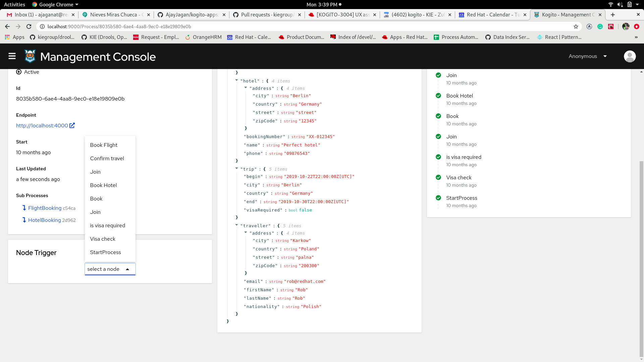Click the Kogito logo icon
Viewport: 644px width, 362px height.
click(x=30, y=56)
